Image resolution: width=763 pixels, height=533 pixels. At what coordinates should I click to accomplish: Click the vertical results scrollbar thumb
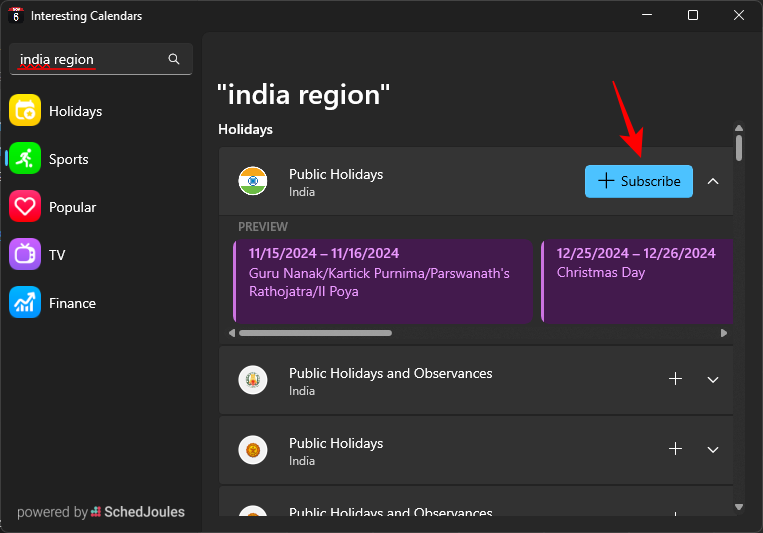pyautogui.click(x=739, y=147)
